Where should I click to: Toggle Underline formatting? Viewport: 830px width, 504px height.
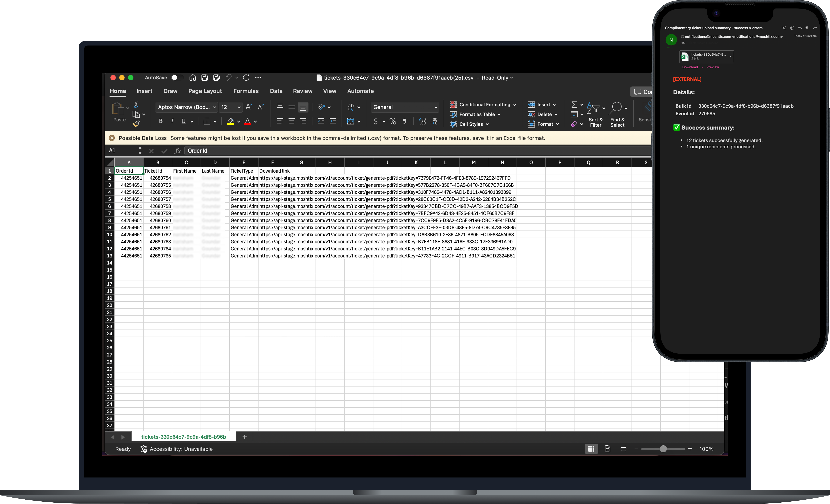click(x=184, y=121)
